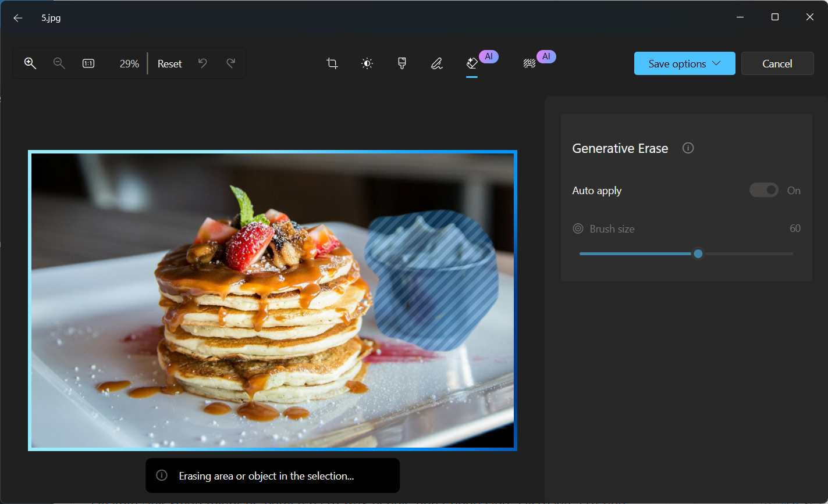Viewport: 828px width, 504px height.
Task: Click the back arrow icon
Action: click(x=18, y=18)
